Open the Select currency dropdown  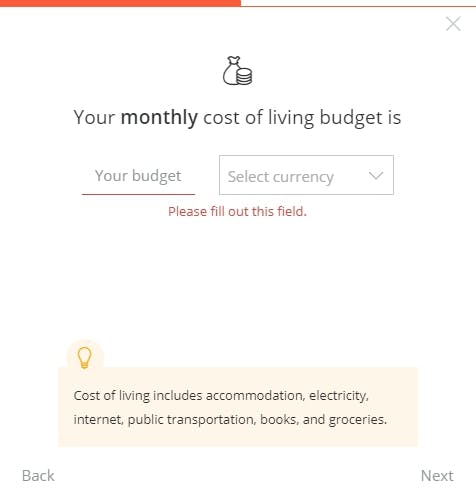click(306, 175)
